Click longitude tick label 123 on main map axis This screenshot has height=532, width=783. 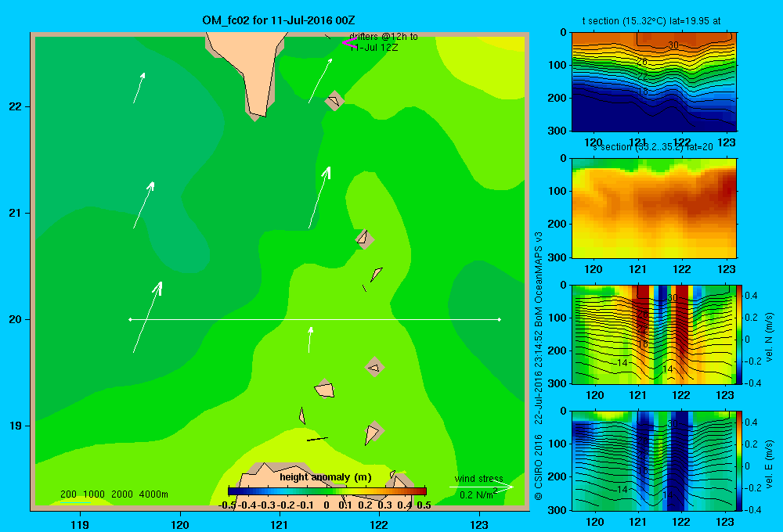pos(479,524)
